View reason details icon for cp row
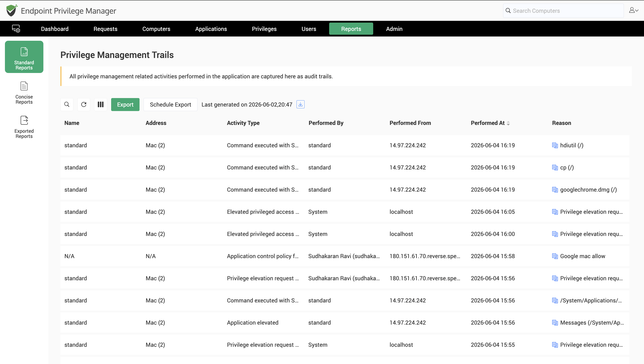644x364 pixels. click(555, 167)
